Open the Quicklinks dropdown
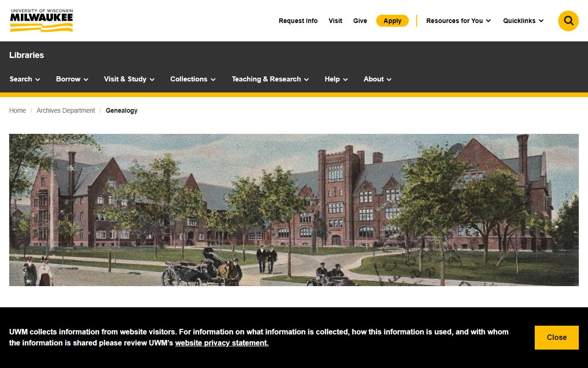The image size is (588, 368). [523, 21]
